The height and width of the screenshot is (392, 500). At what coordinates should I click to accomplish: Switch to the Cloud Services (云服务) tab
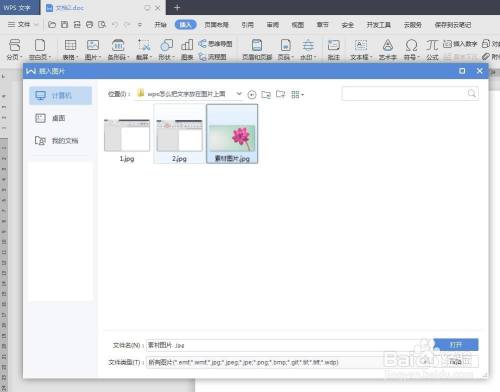coord(413,25)
